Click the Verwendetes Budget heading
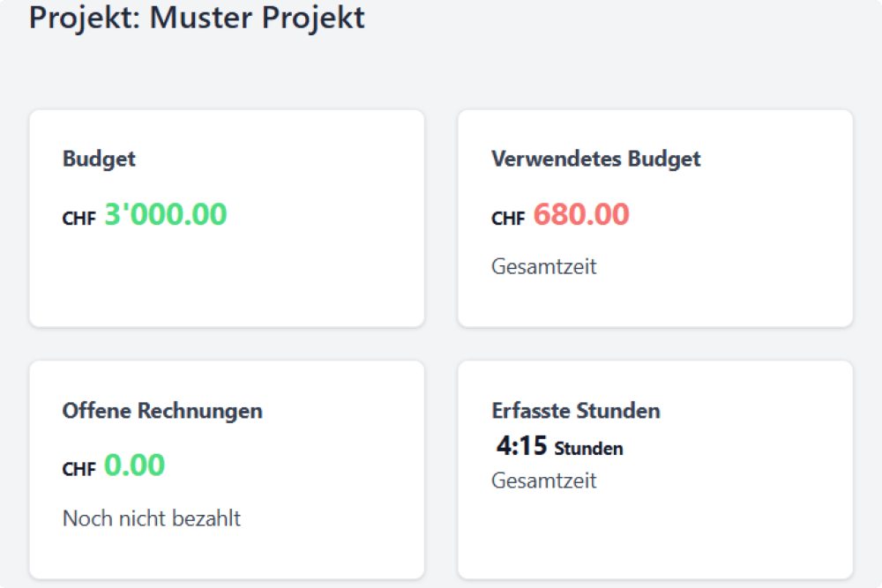The image size is (882, 588). pyautogui.click(x=596, y=159)
